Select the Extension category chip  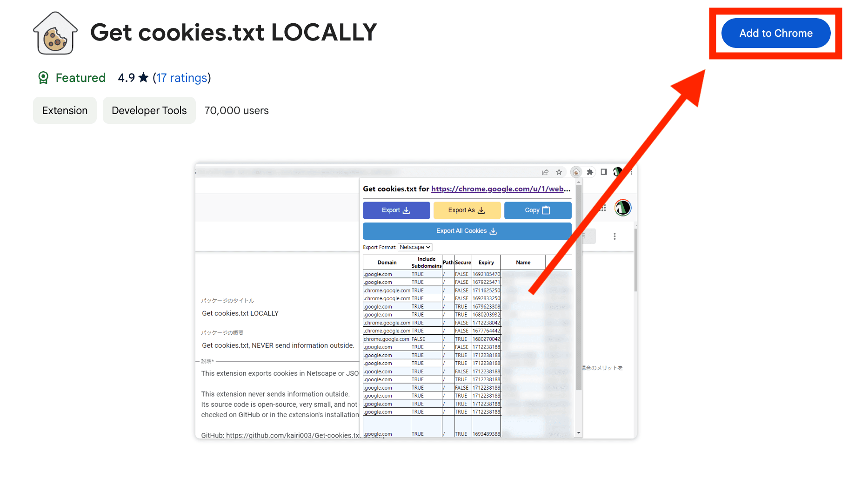coord(65,110)
